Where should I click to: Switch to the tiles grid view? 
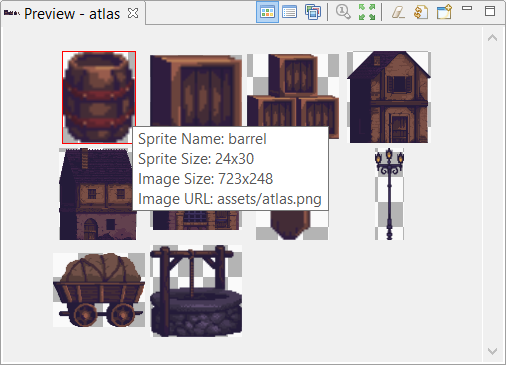point(267,12)
